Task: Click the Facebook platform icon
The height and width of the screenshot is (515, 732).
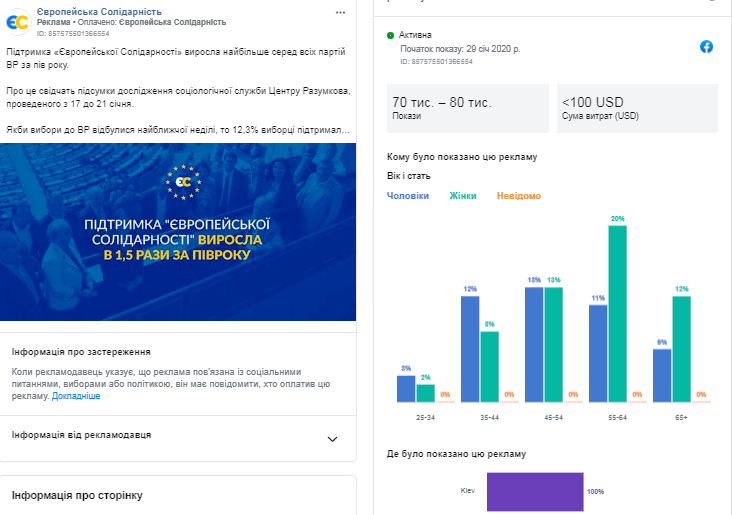Action: (706, 47)
